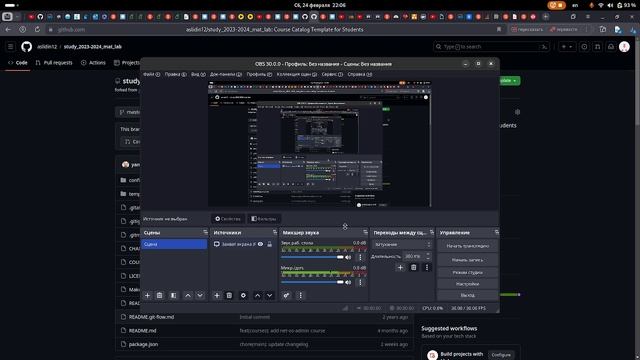This screenshot has height=360, width=640.
Task: Open the transition type dropdown
Action: [402, 244]
